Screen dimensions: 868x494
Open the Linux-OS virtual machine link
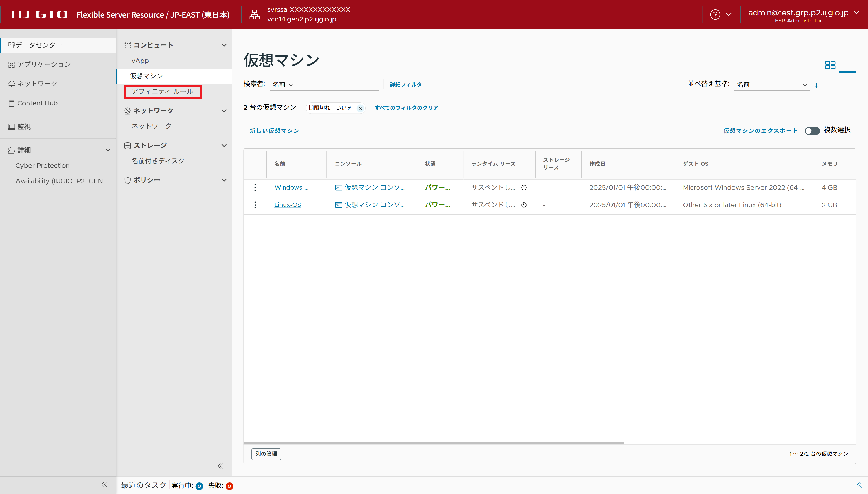[287, 205]
